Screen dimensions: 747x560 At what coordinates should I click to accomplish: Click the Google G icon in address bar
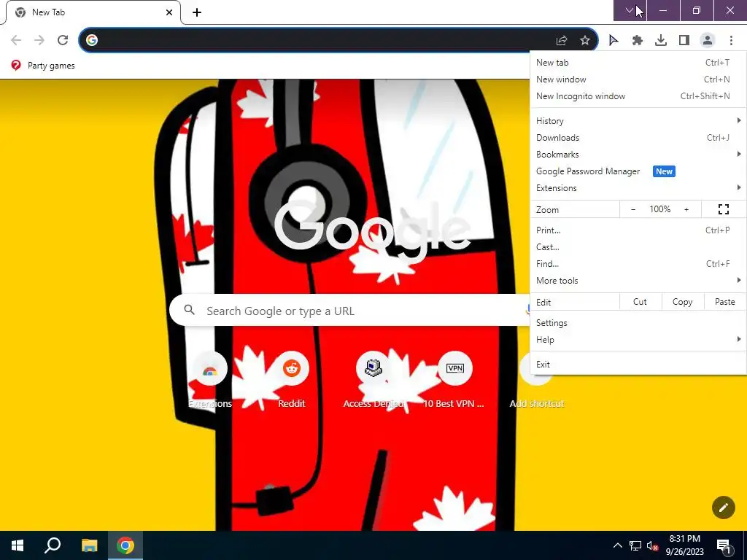[x=92, y=41]
